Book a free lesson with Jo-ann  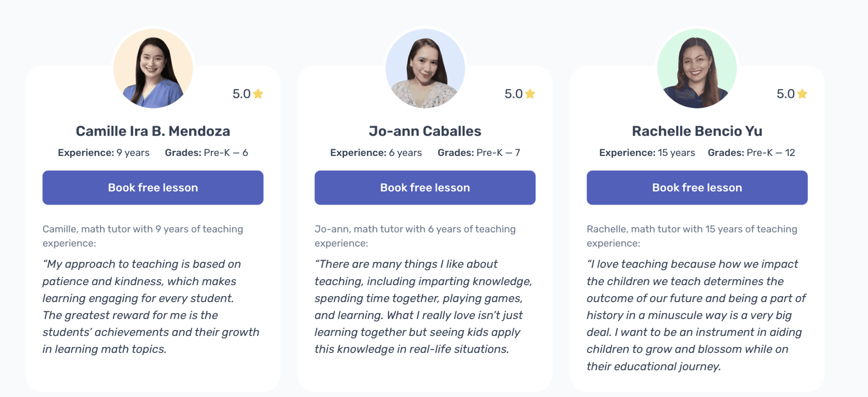[425, 187]
